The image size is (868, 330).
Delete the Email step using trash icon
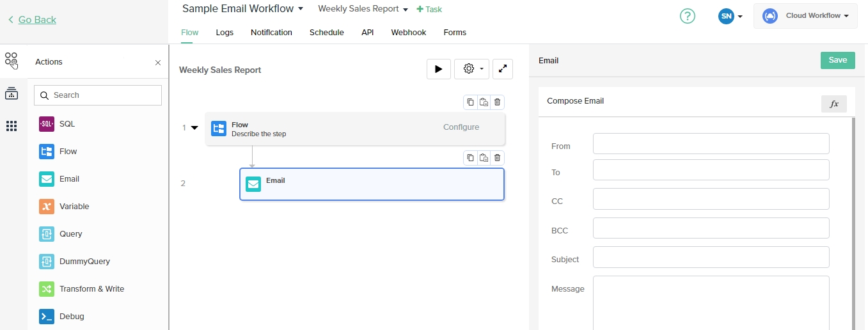click(497, 158)
